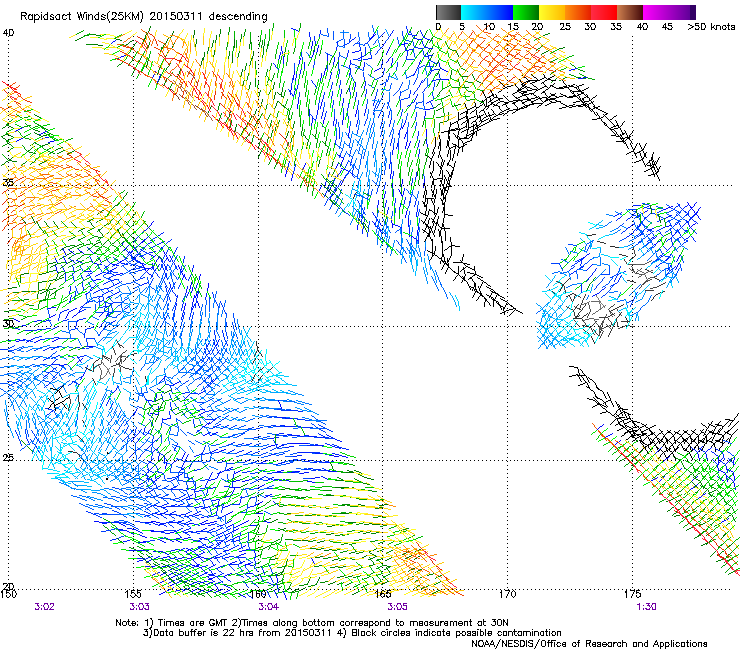Click the purple time label 3:04

tap(269, 607)
